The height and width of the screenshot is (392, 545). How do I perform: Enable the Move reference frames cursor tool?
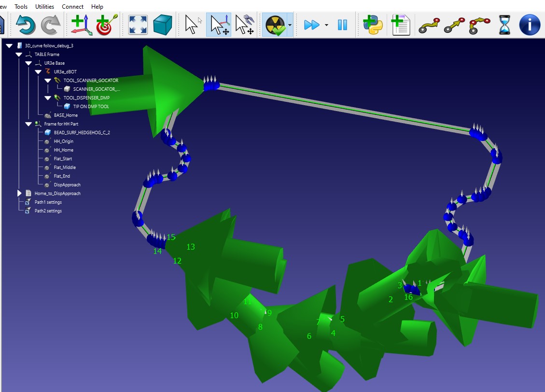click(219, 25)
